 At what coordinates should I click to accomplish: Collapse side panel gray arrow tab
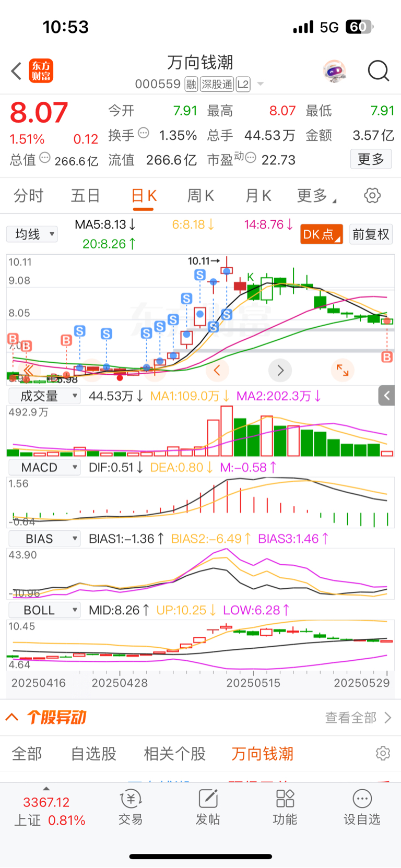pyautogui.click(x=386, y=396)
